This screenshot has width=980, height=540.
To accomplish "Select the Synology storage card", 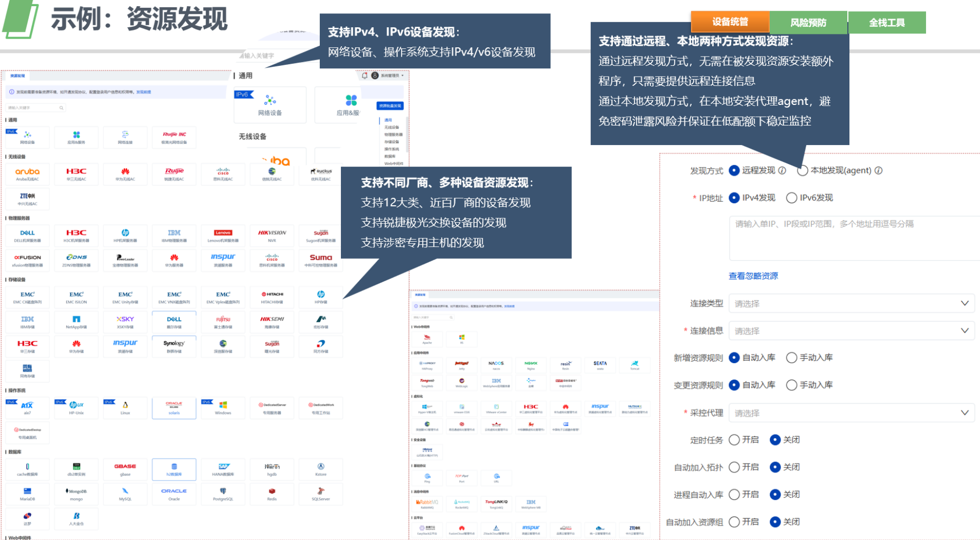I will [174, 347].
